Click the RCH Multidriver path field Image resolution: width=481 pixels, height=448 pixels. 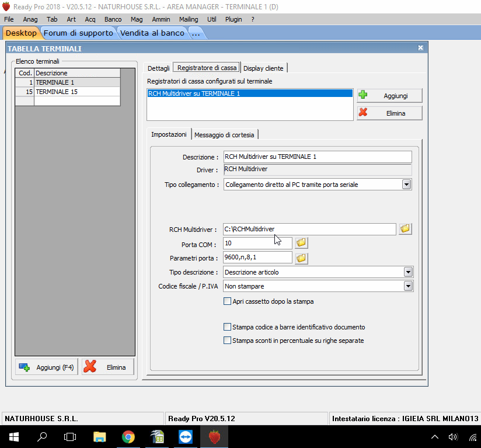[x=309, y=229]
